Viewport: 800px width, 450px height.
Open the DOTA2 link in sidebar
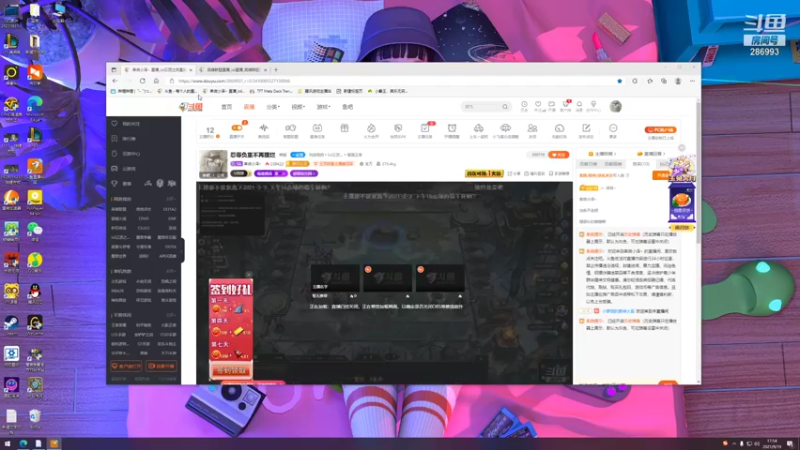169,209
